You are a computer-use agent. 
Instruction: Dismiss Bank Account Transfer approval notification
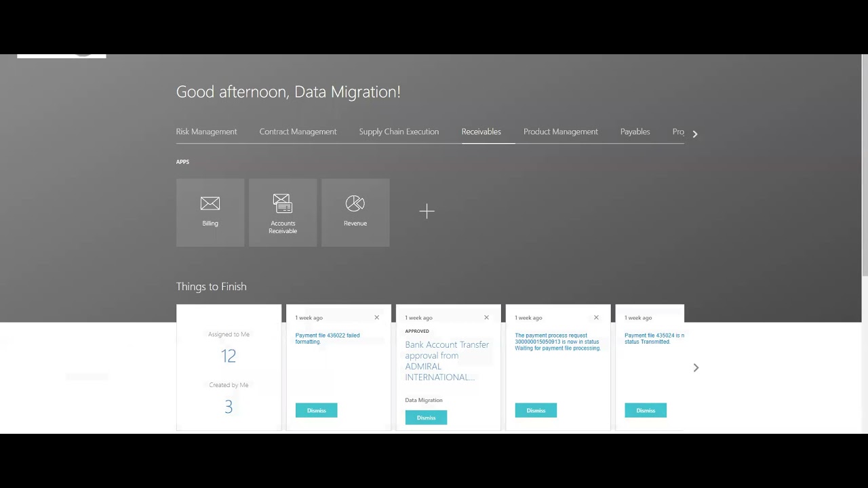click(426, 418)
